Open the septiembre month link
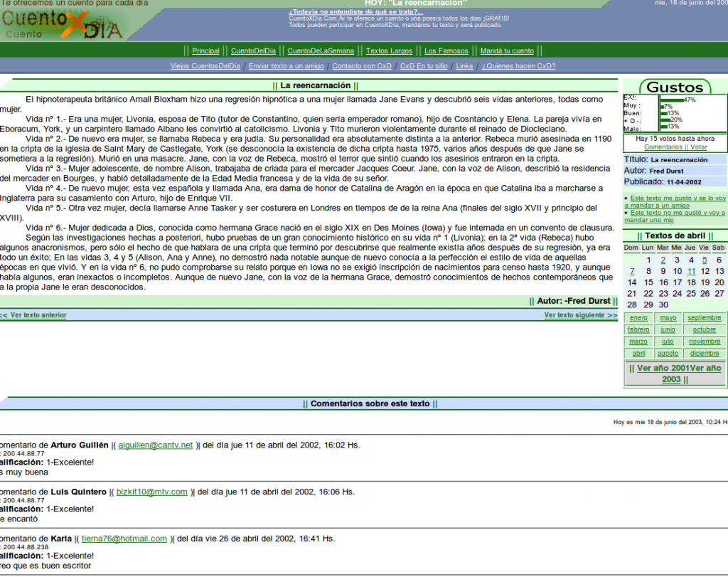The image size is (728, 577). (x=704, y=318)
